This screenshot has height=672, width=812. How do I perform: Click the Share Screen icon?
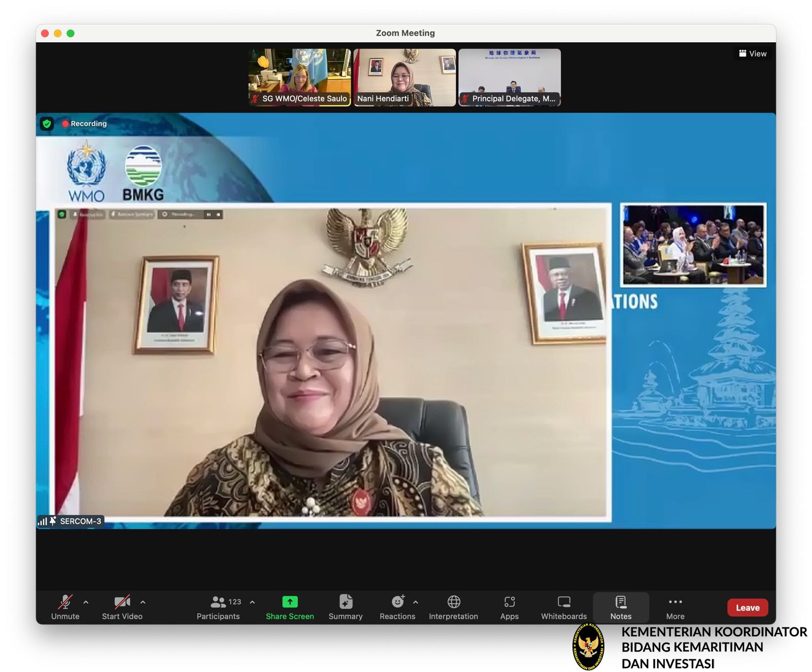[x=290, y=602]
